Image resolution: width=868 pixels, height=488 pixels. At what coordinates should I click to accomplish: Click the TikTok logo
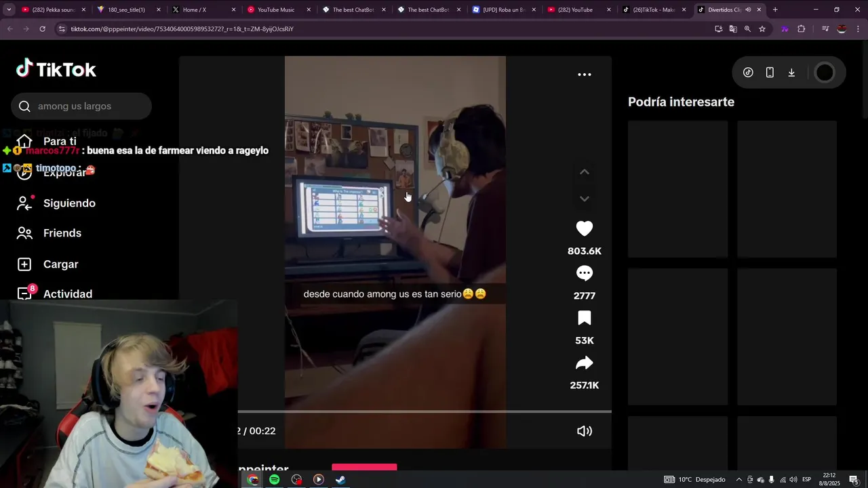(56, 69)
